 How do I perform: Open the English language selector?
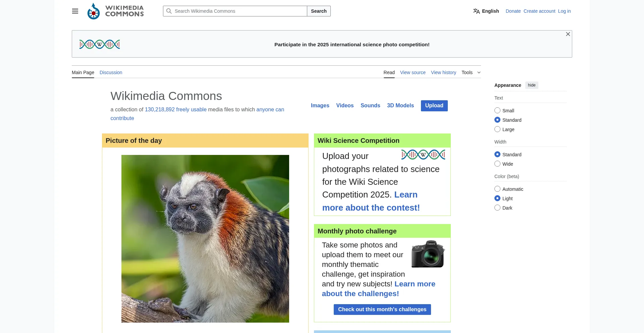(x=490, y=11)
